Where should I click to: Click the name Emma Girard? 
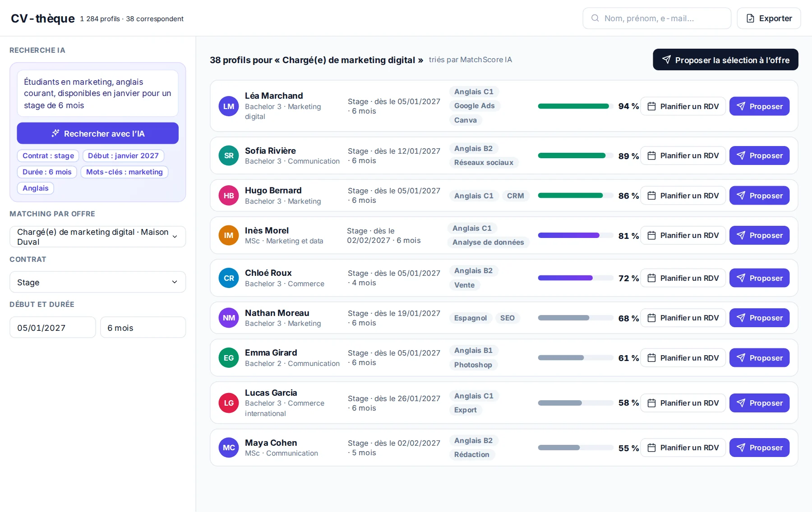tap(271, 352)
